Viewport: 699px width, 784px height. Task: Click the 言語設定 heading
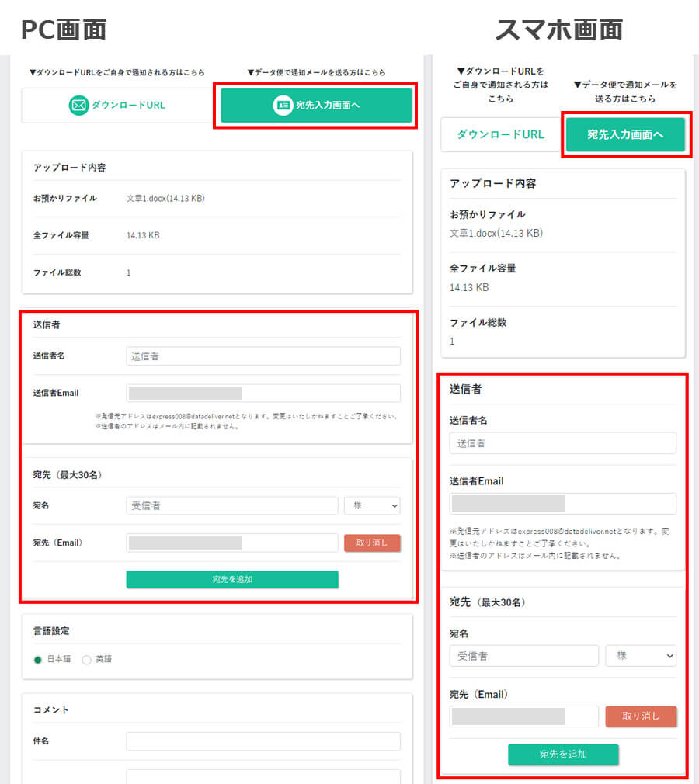pos(51,631)
